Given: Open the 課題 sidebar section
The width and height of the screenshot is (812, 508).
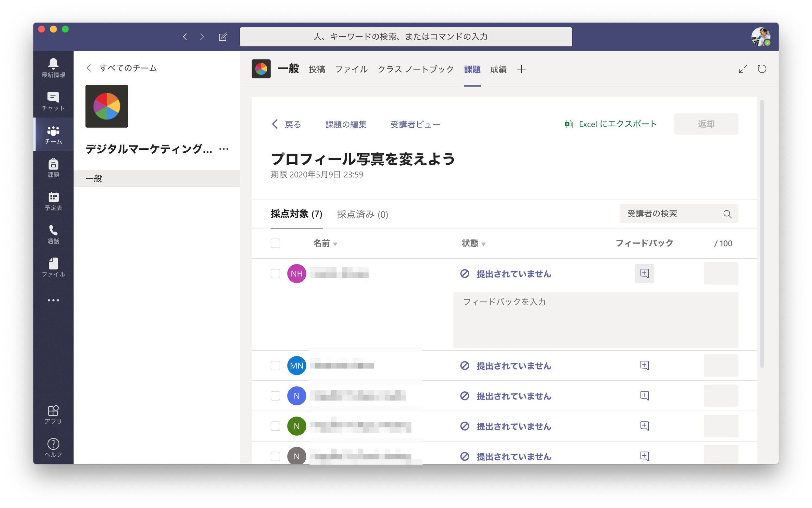Looking at the screenshot, I should [53, 168].
